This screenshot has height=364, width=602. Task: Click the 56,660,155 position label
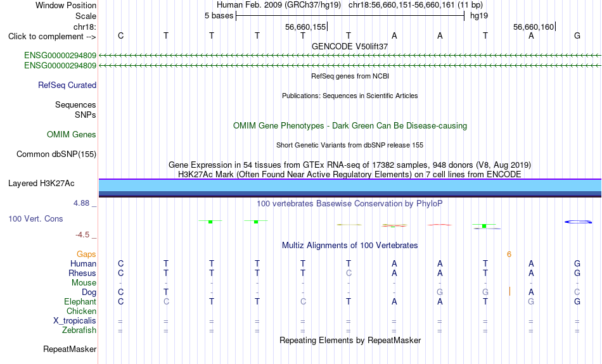point(305,27)
